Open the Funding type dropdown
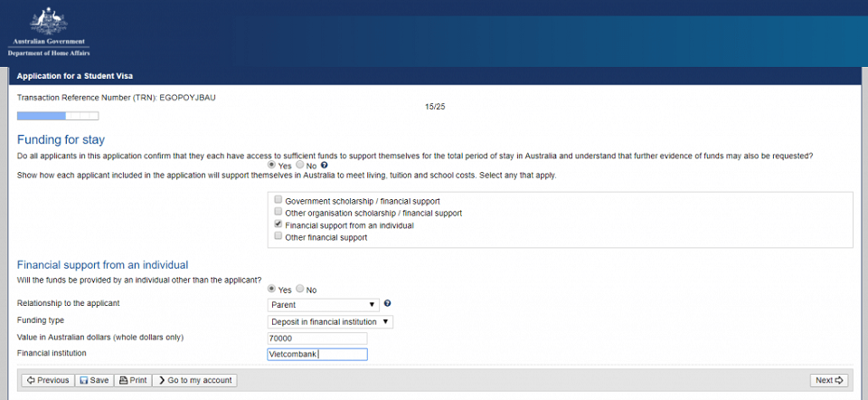This screenshot has height=400, width=868. tap(330, 321)
